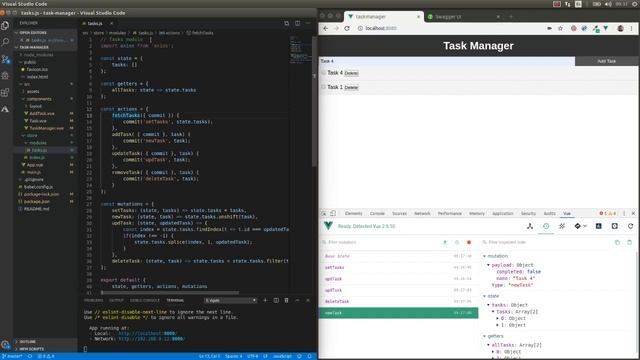Bookmark the page with star icon
Viewport: 640px width, 360px height.
pyautogui.click(x=560, y=28)
